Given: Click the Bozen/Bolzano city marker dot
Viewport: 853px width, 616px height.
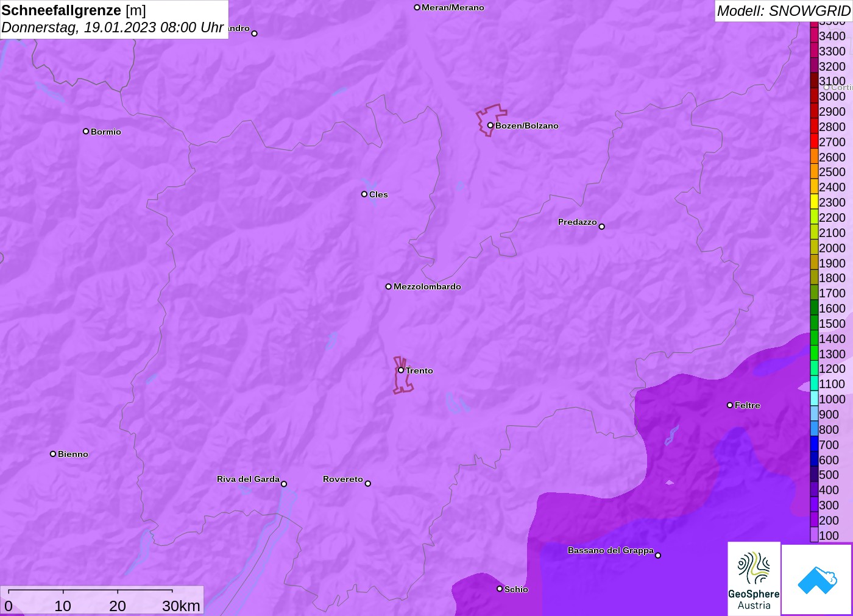Looking at the screenshot, I should pos(490,126).
